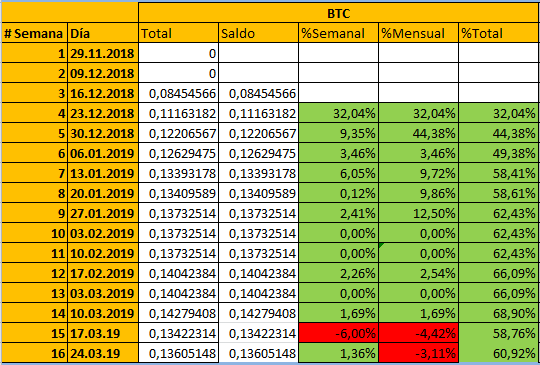This screenshot has width=540, height=365.
Task: Select the red -6,00% weekly cell
Action: [x=338, y=333]
